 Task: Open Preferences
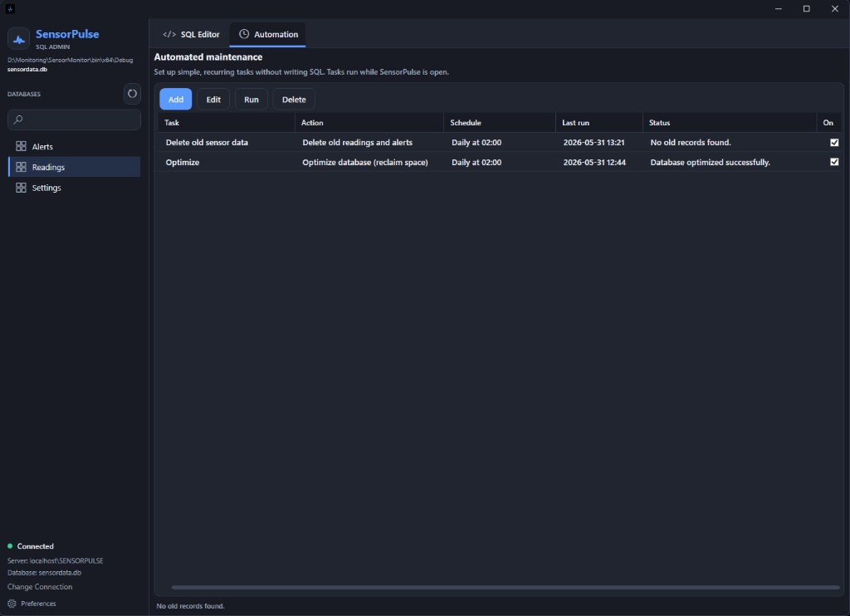pyautogui.click(x=32, y=604)
